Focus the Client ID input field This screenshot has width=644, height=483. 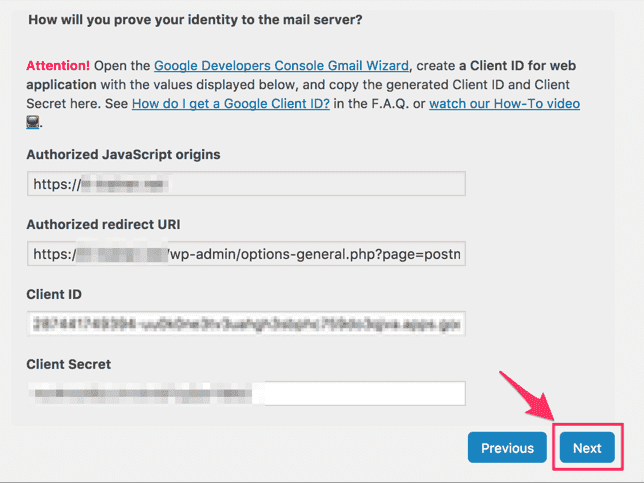click(x=246, y=324)
